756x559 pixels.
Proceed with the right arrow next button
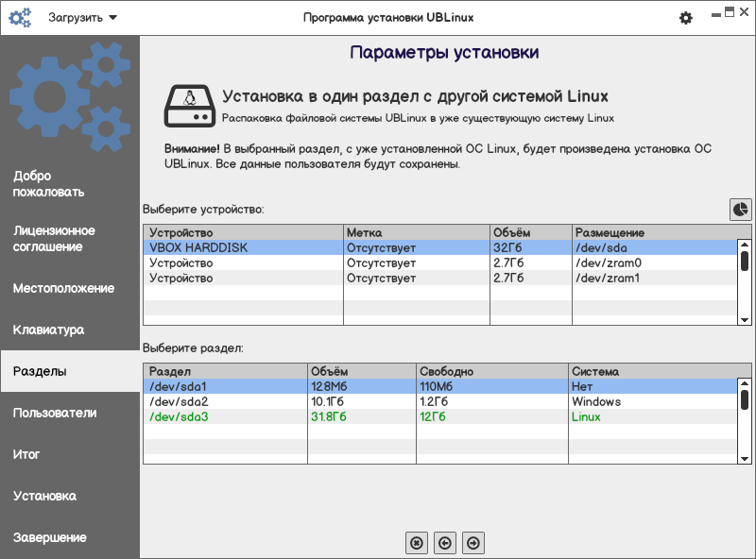[x=474, y=542]
